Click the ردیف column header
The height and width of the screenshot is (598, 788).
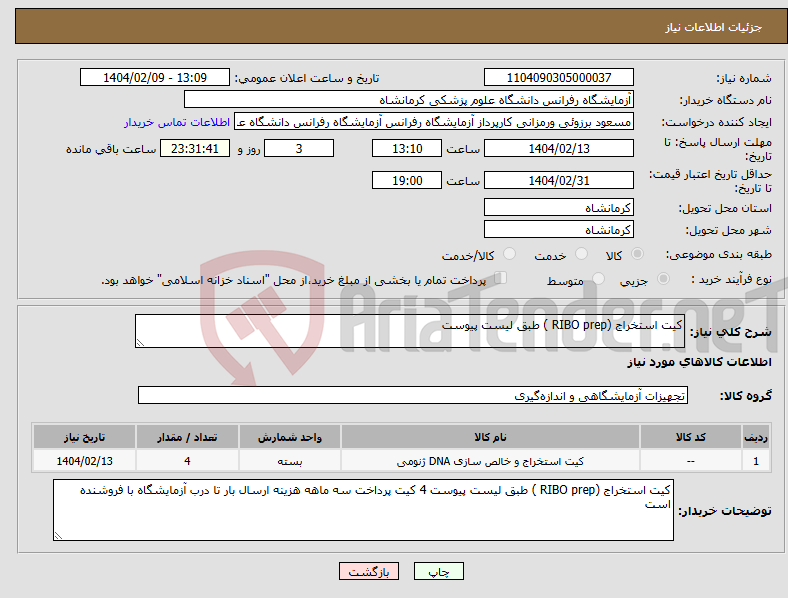pos(756,437)
